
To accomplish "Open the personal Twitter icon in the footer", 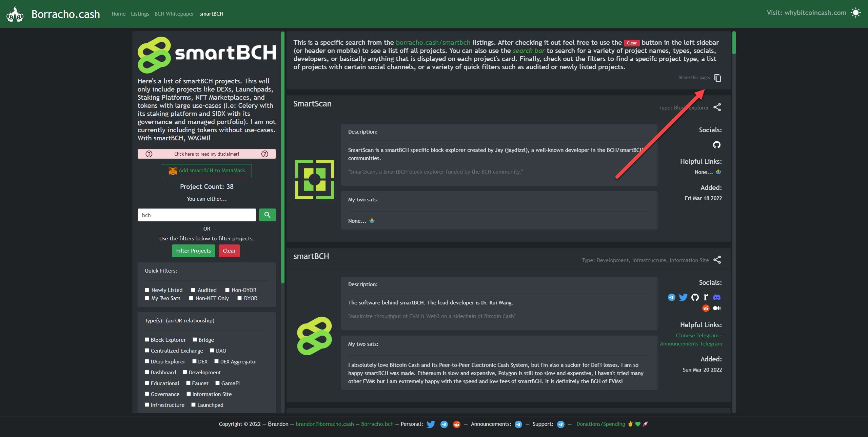I will (x=431, y=424).
